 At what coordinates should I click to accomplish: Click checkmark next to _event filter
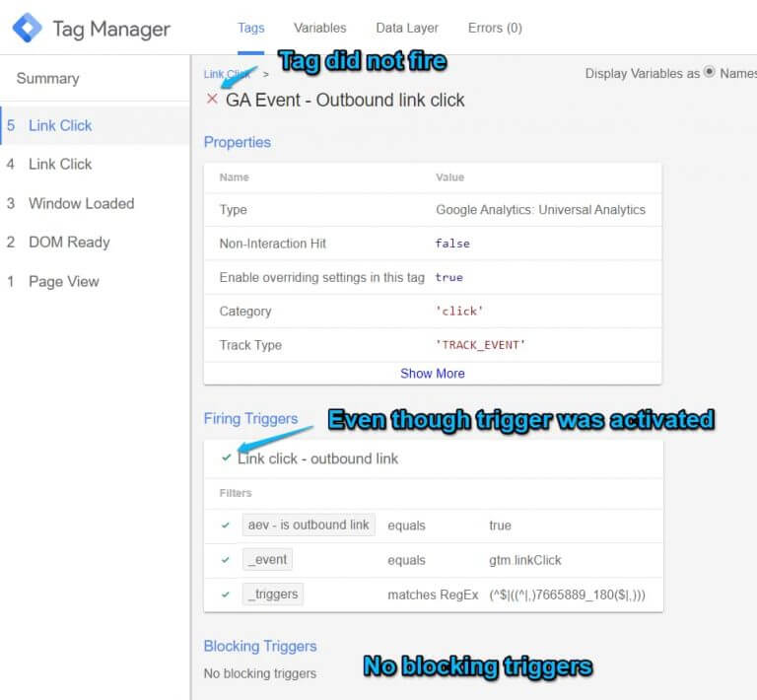226,559
